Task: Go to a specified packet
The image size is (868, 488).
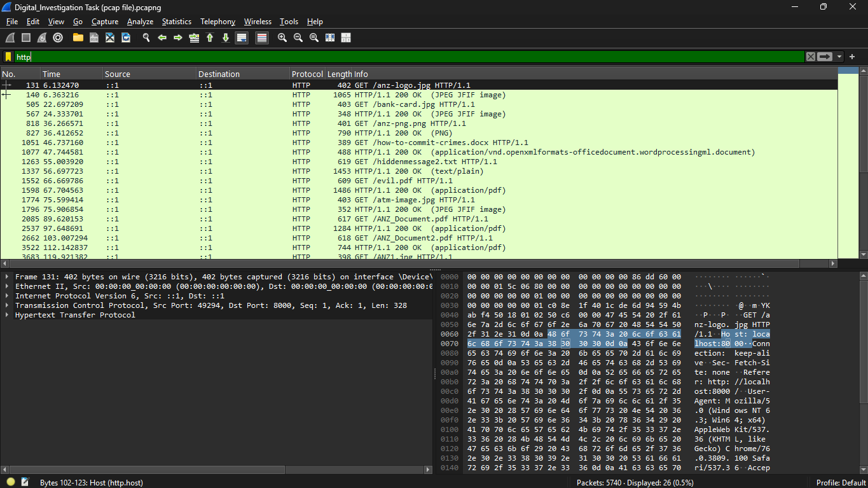Action: (194, 38)
